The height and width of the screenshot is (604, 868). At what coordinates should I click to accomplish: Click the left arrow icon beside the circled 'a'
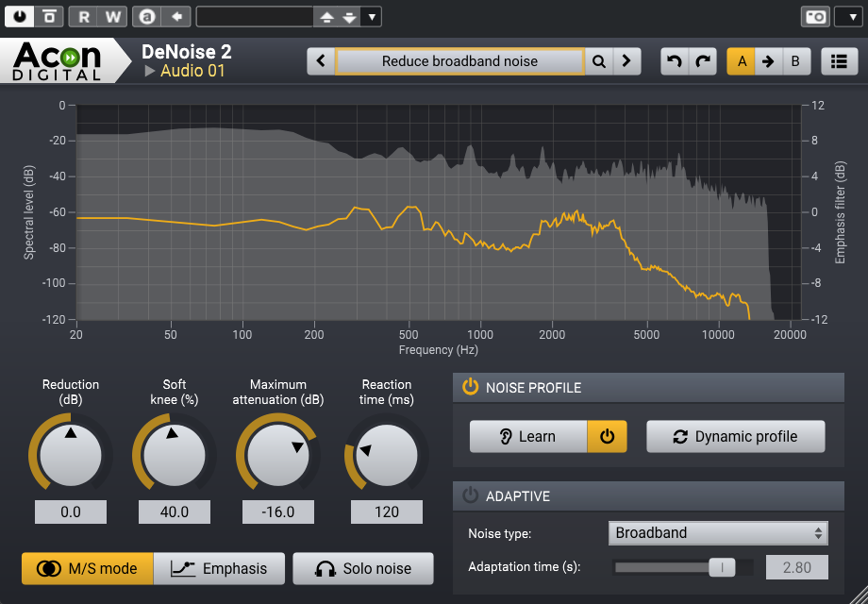click(176, 17)
